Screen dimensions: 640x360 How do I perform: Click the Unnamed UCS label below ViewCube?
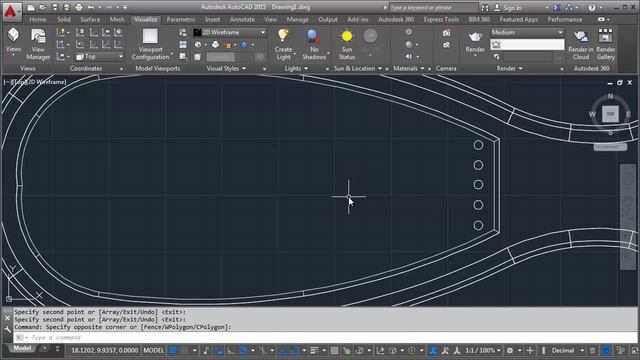pos(610,147)
